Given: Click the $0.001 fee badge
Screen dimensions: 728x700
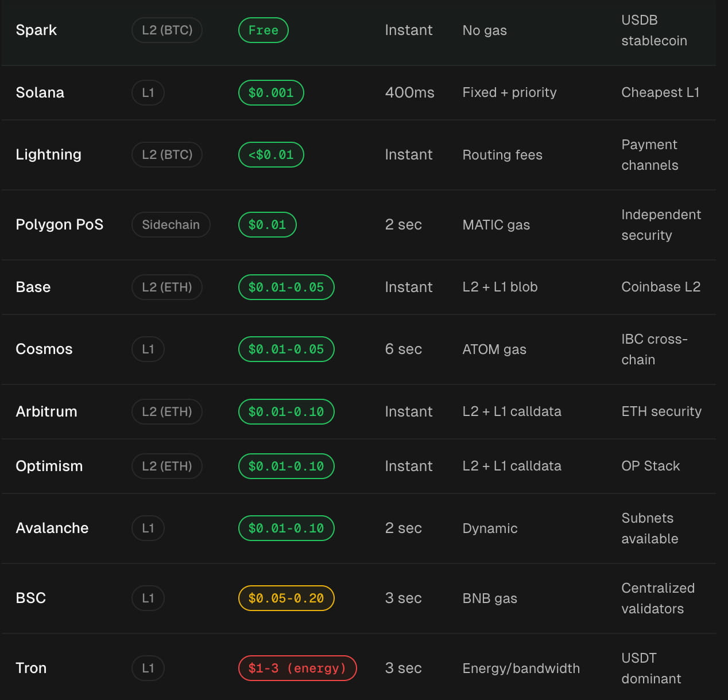Looking at the screenshot, I should tap(271, 92).
